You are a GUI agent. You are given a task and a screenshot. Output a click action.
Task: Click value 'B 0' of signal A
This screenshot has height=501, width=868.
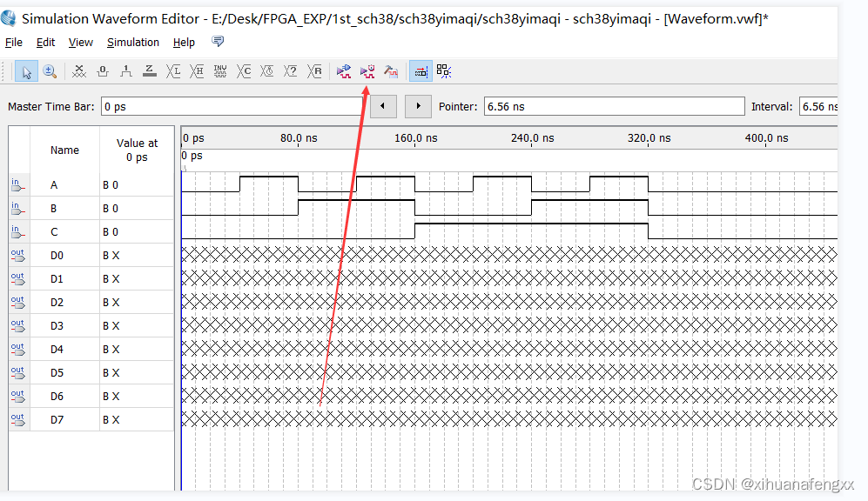[111, 185]
